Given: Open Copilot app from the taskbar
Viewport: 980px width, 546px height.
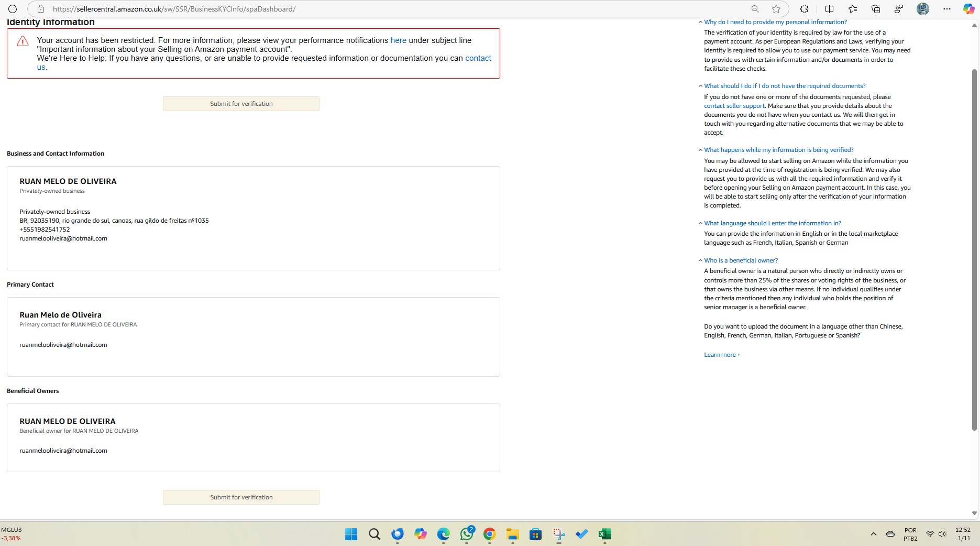Looking at the screenshot, I should [x=421, y=534].
